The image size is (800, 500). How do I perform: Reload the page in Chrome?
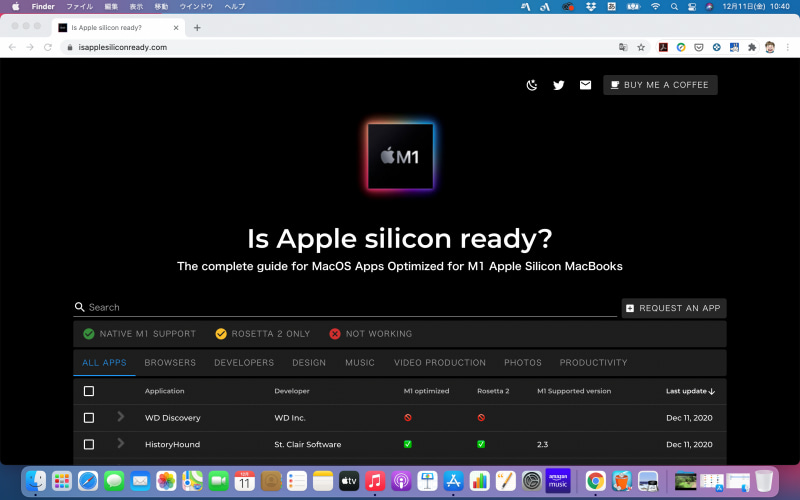(47, 47)
